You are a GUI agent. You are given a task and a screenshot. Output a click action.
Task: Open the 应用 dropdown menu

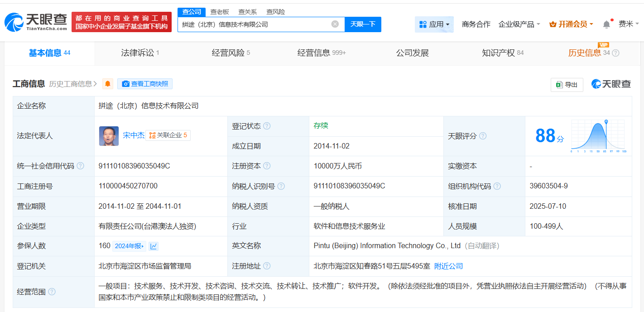[434, 24]
